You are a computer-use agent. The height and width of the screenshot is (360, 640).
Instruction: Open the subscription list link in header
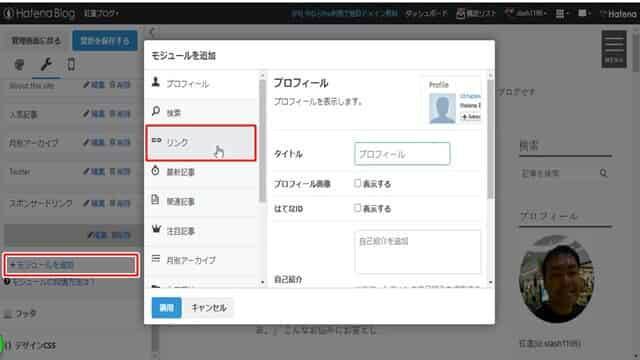(476, 13)
